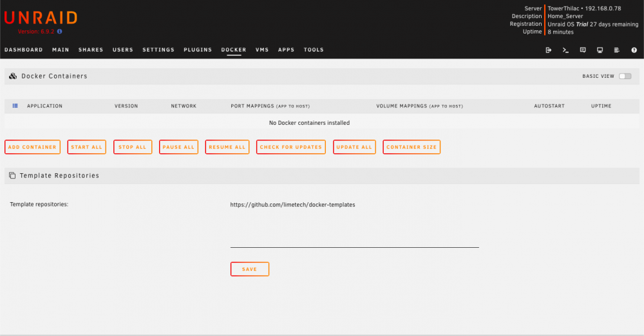Open the Shares page
The width and height of the screenshot is (644, 336).
(91, 50)
